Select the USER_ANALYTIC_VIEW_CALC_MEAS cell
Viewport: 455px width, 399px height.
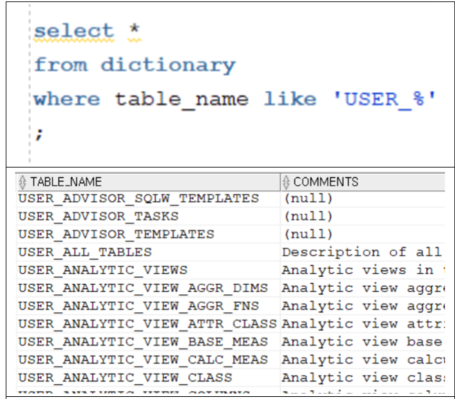148,360
